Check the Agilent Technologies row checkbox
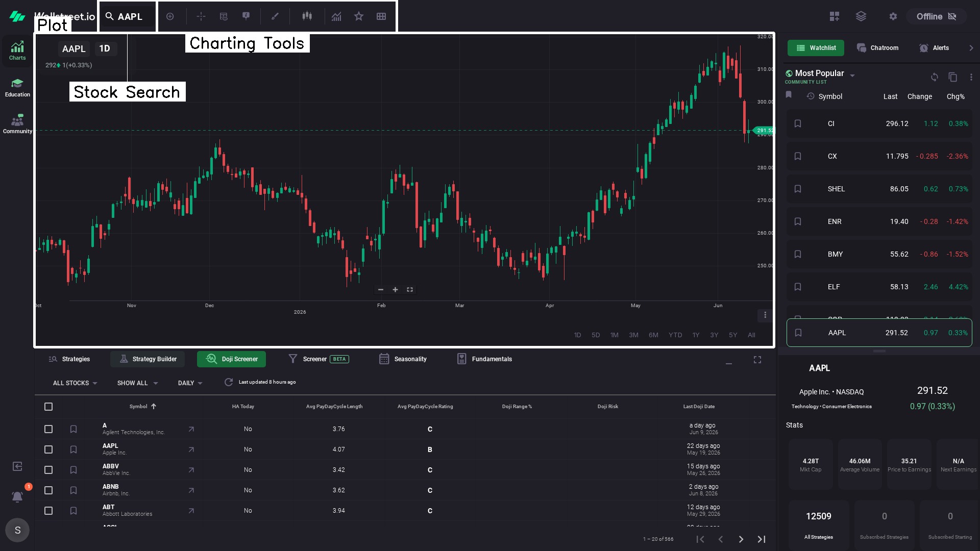Screen dimensions: 980x551 48,429
